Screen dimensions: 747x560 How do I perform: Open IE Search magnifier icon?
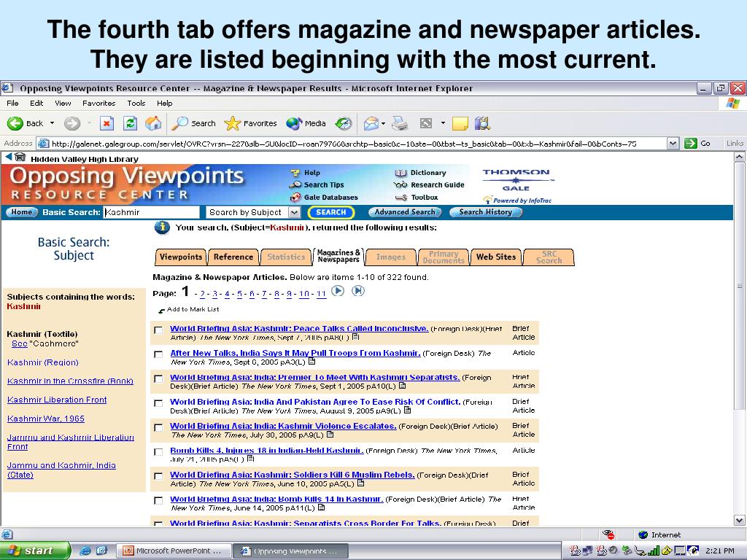(x=179, y=123)
